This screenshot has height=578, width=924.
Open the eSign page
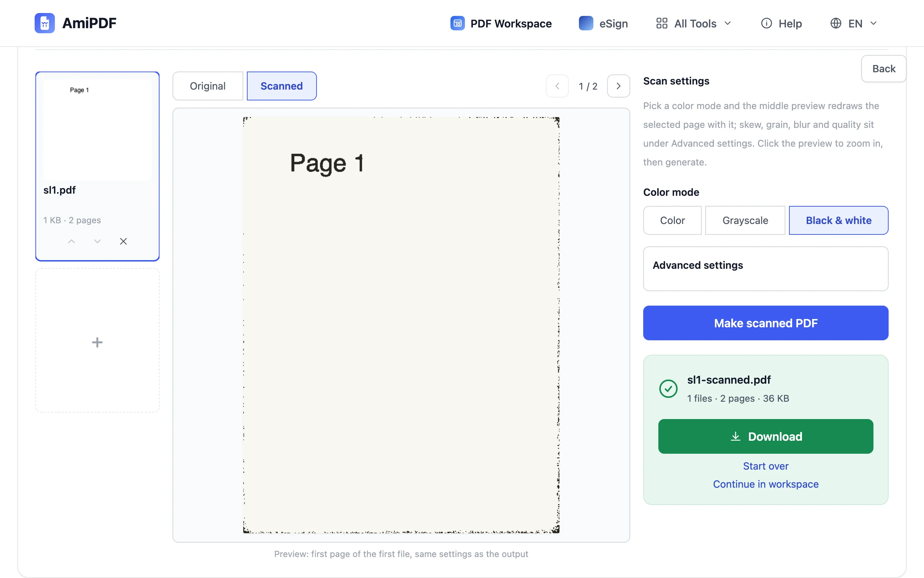coord(603,23)
